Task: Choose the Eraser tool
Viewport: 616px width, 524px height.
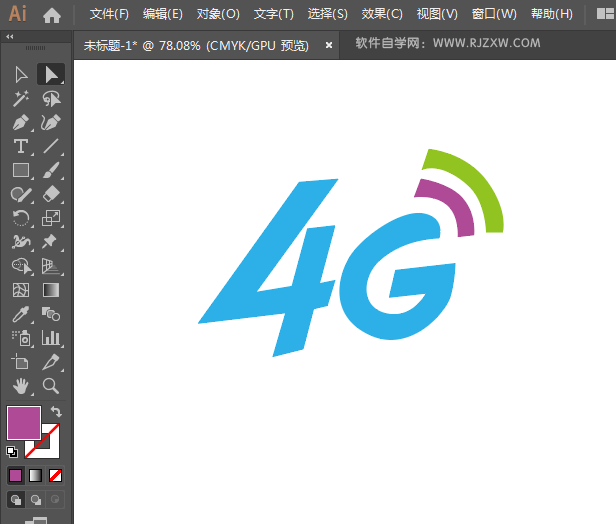Action: (51, 194)
